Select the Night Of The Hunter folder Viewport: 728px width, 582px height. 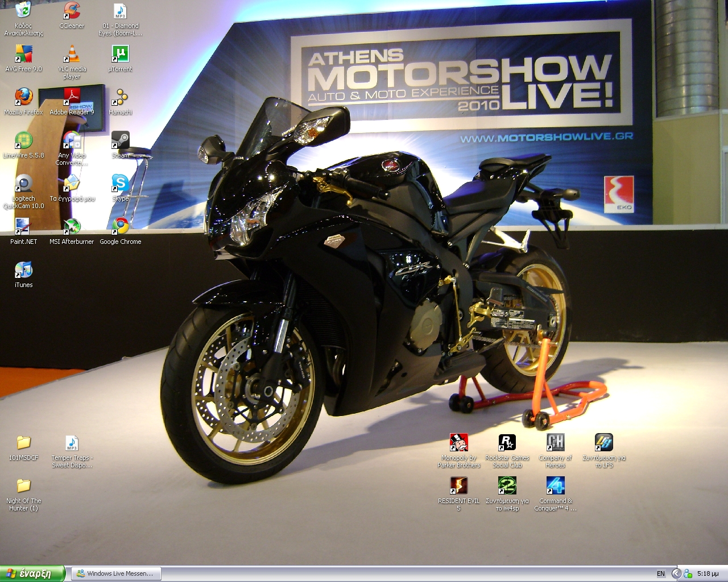(x=23, y=494)
